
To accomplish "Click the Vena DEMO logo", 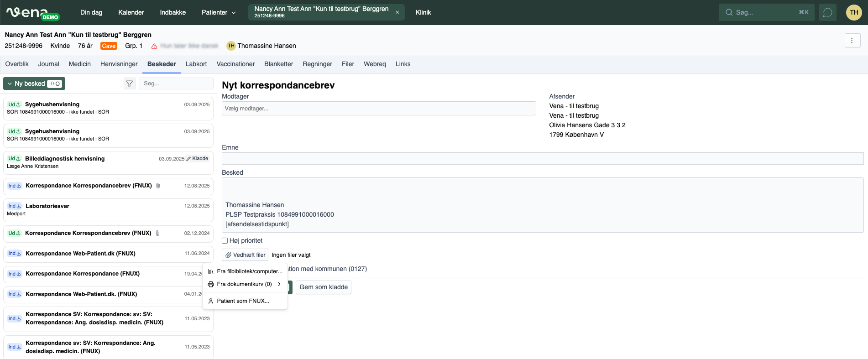I will coord(32,13).
